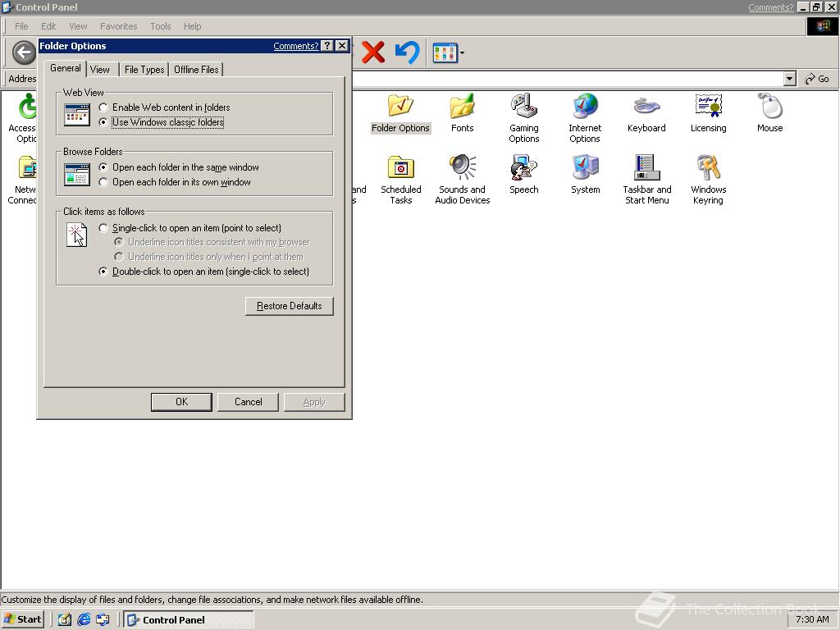Click the Back arrow toolbar button
The image size is (840, 630).
[24, 52]
